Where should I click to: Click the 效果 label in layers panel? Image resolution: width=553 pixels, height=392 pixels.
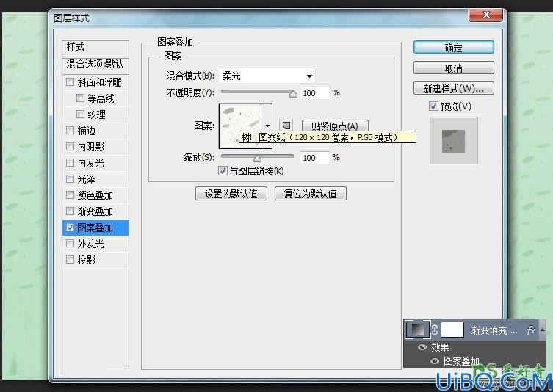[x=440, y=347]
